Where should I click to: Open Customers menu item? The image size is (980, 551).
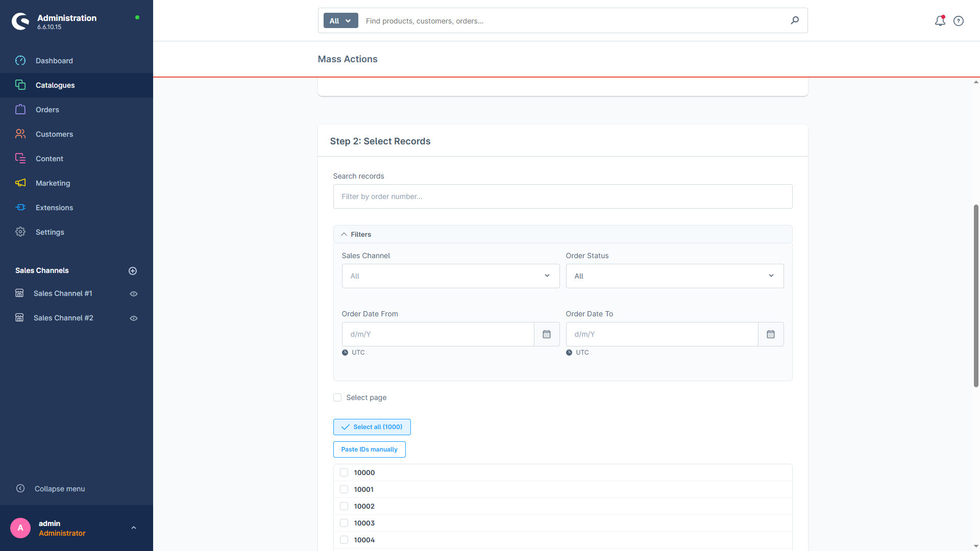(x=77, y=134)
